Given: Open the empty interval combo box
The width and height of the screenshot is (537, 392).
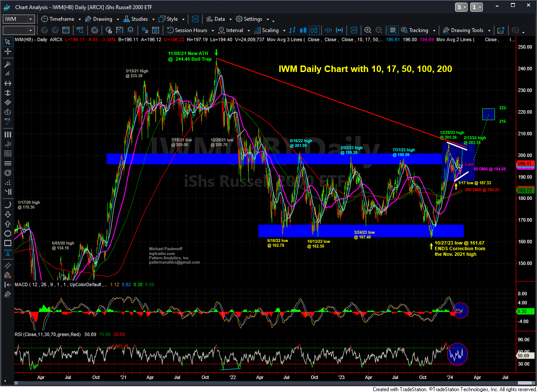Looking at the screenshot, I should point(19,30).
